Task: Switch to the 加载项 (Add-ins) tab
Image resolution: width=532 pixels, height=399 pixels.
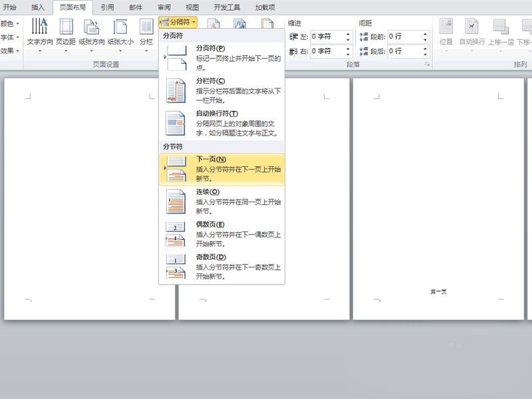Action: (265, 7)
